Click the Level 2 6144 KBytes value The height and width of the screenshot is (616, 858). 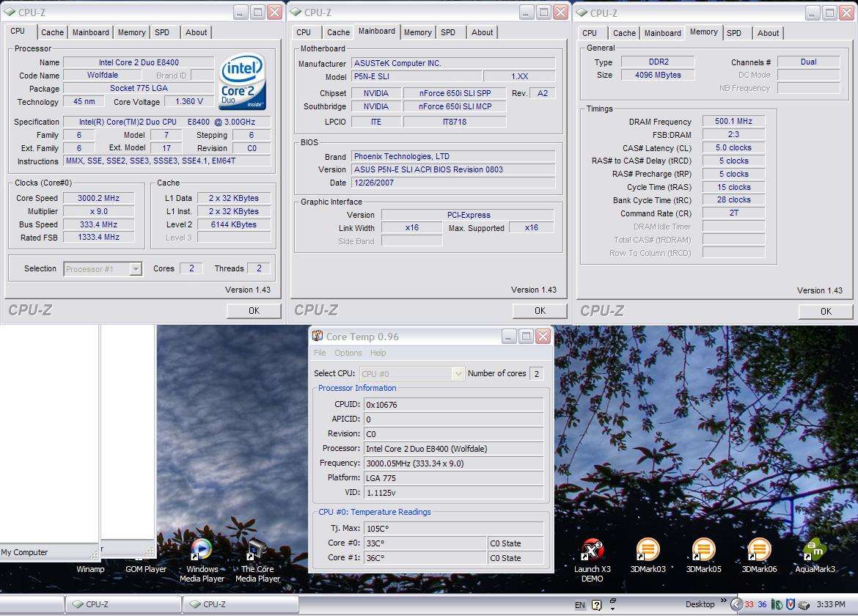pyautogui.click(x=234, y=224)
